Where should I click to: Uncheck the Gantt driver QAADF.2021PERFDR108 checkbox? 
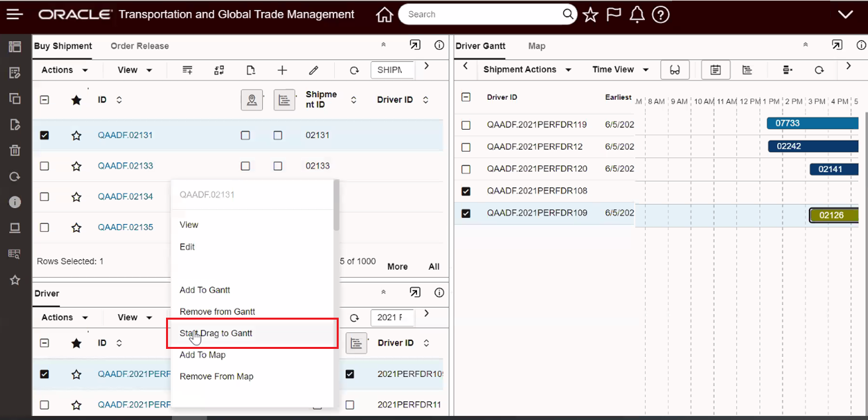pyautogui.click(x=466, y=191)
